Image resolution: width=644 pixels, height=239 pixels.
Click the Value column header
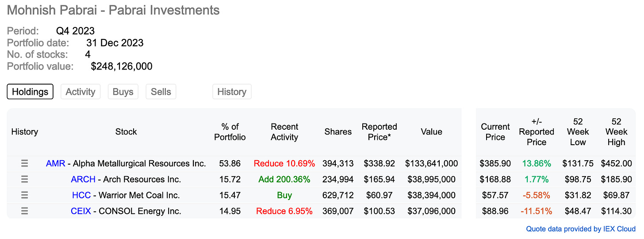pos(431,132)
